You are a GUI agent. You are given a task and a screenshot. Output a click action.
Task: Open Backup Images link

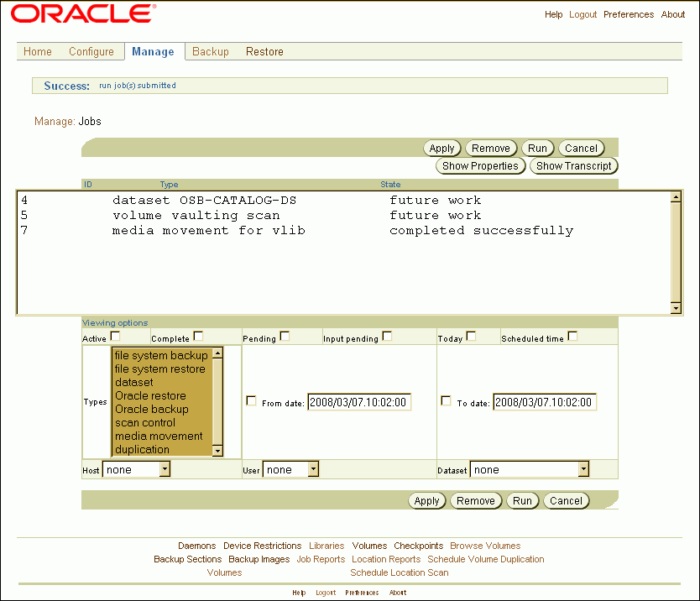[259, 559]
